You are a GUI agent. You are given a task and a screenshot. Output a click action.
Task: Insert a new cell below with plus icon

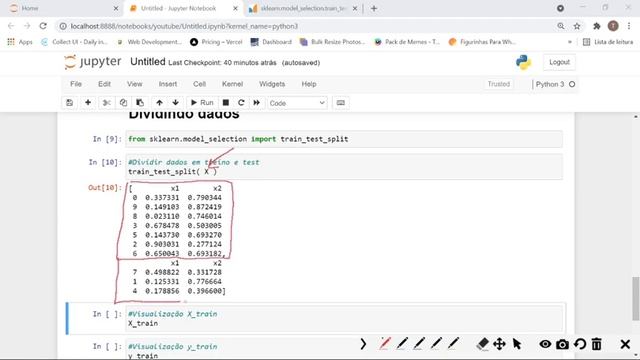88,103
